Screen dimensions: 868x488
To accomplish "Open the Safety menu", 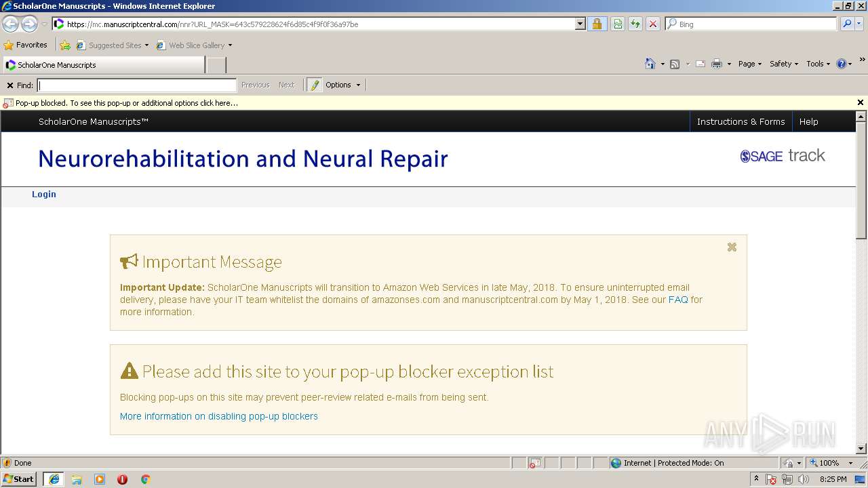I will [x=784, y=64].
